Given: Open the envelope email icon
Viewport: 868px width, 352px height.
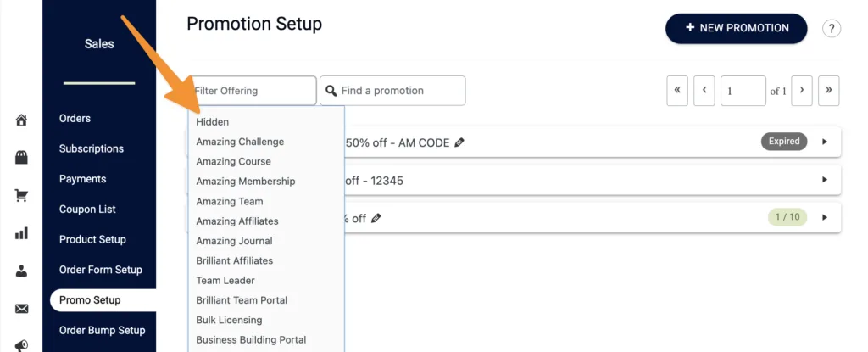Looking at the screenshot, I should coord(22,309).
